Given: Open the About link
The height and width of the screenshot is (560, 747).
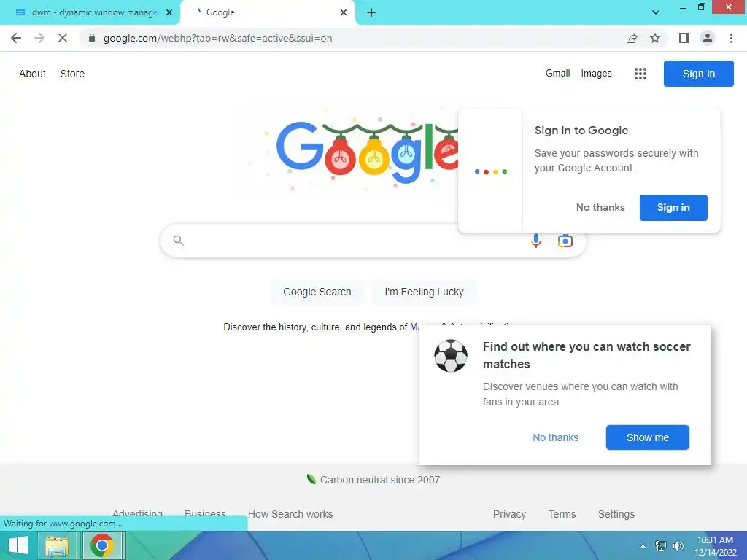Looking at the screenshot, I should tap(32, 74).
